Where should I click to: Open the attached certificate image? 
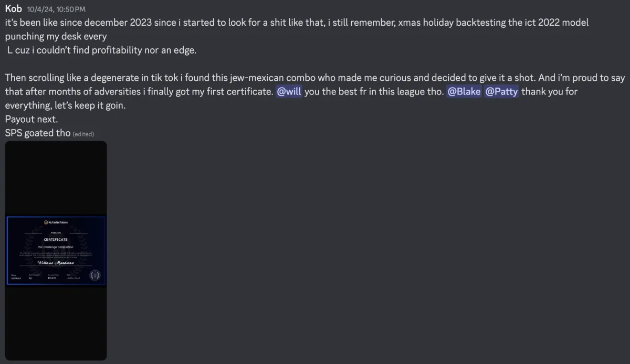click(x=56, y=251)
